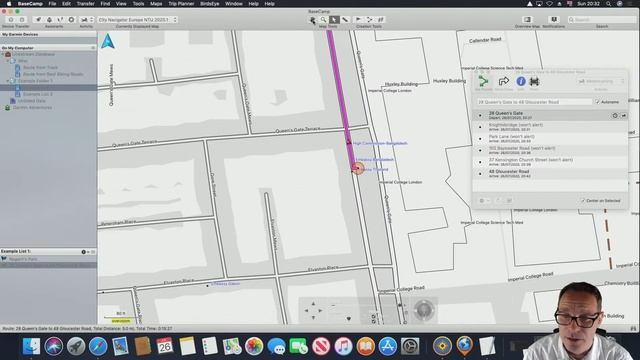Screen dimensions: 640x360
Task: Click the send to device transfer icon
Action: click(x=11, y=20)
